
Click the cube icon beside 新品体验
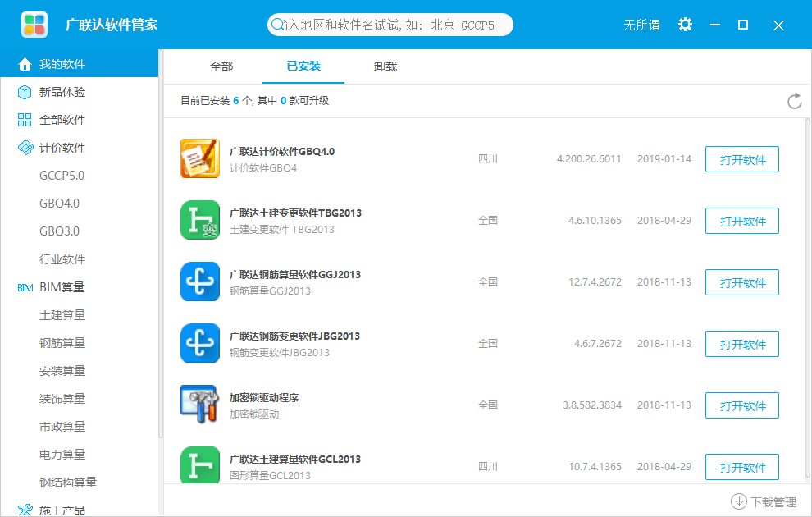pos(25,92)
